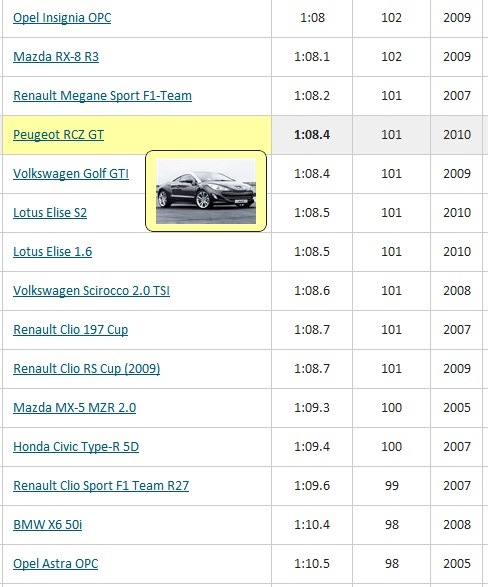The image size is (488, 587).
Task: Open the Volkswagen Golf GTI link
Action: [x=71, y=174]
